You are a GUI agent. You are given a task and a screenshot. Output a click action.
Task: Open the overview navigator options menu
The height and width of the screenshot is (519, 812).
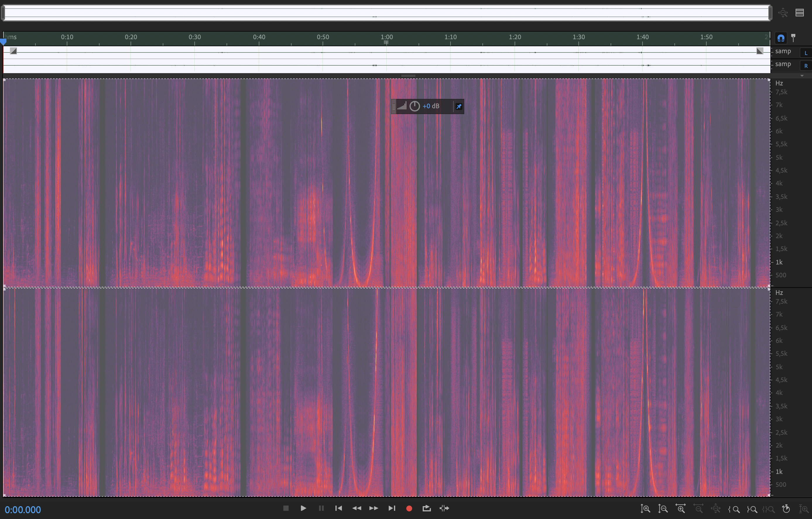[800, 13]
